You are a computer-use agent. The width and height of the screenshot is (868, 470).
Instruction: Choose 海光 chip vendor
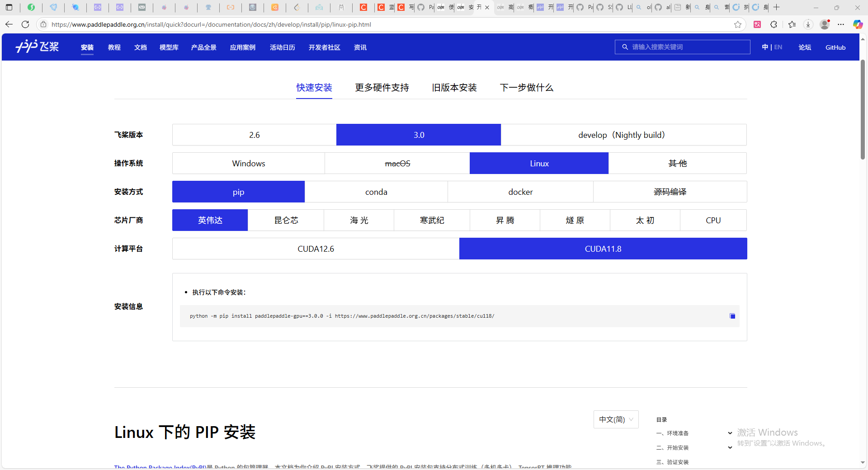359,220
